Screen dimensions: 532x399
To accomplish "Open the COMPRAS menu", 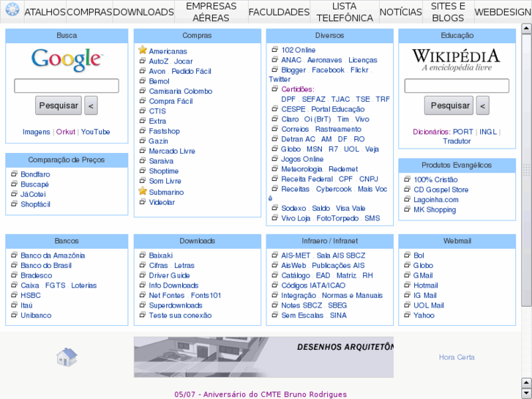I will [x=89, y=12].
